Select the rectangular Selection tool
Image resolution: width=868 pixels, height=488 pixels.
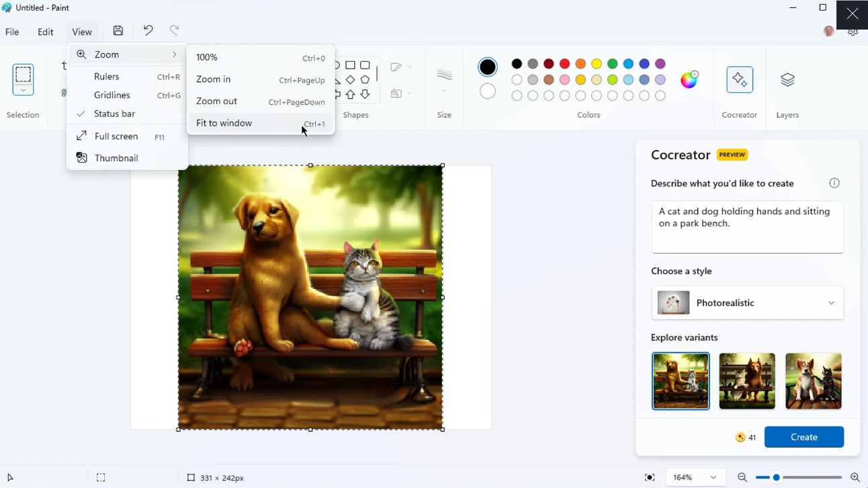tap(23, 74)
